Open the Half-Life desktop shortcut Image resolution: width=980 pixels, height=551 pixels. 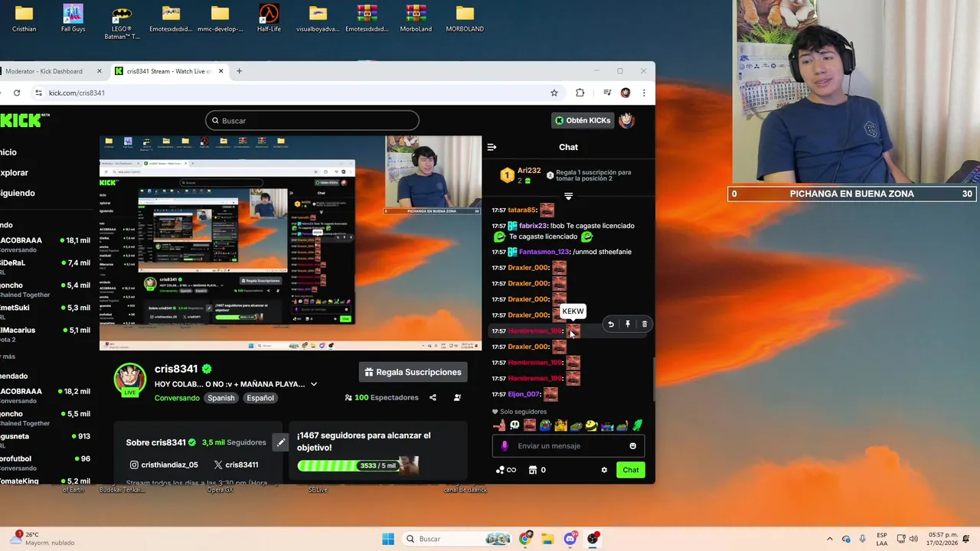[x=269, y=19]
